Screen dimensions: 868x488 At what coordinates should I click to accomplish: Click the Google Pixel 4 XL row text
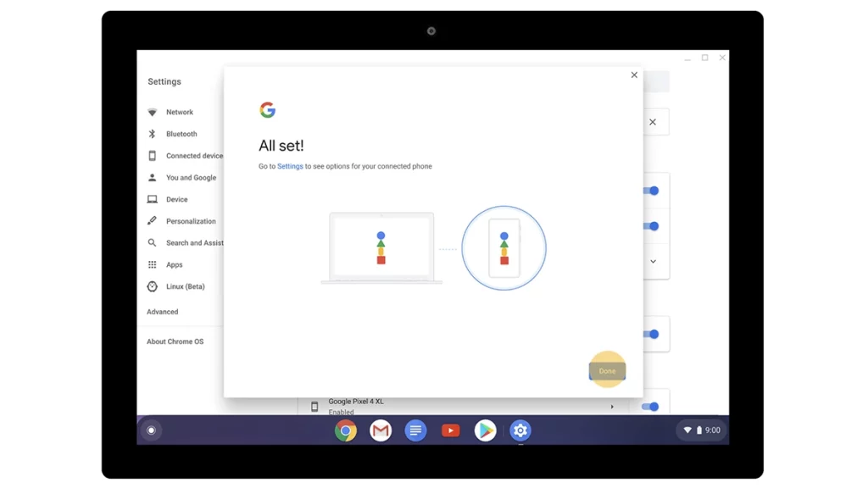(356, 402)
